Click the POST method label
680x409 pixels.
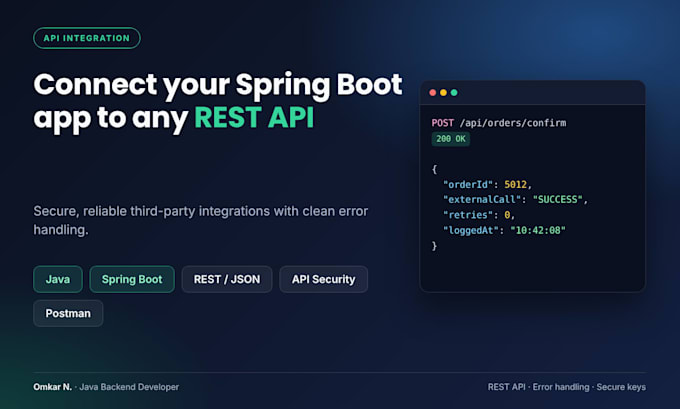[442, 123]
